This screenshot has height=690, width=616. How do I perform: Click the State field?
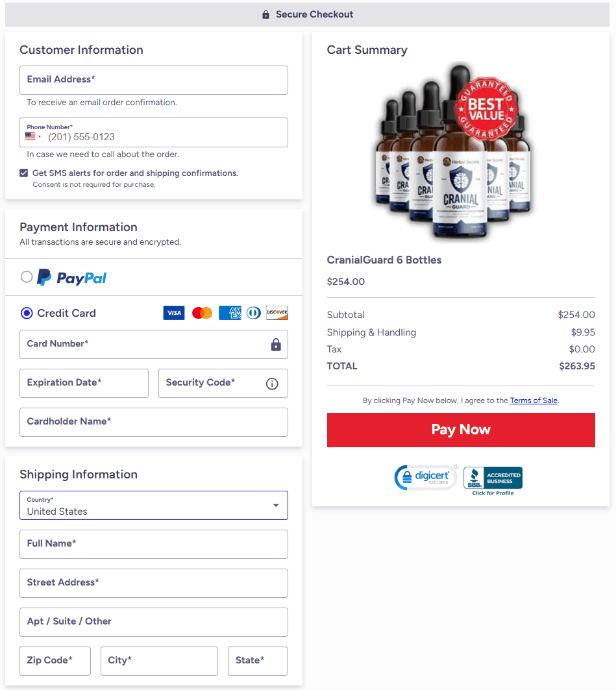click(x=258, y=661)
